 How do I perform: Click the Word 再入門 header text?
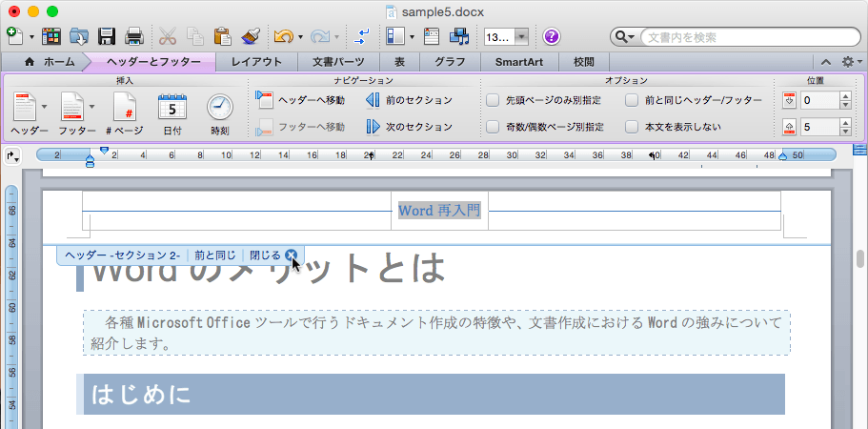click(x=439, y=211)
